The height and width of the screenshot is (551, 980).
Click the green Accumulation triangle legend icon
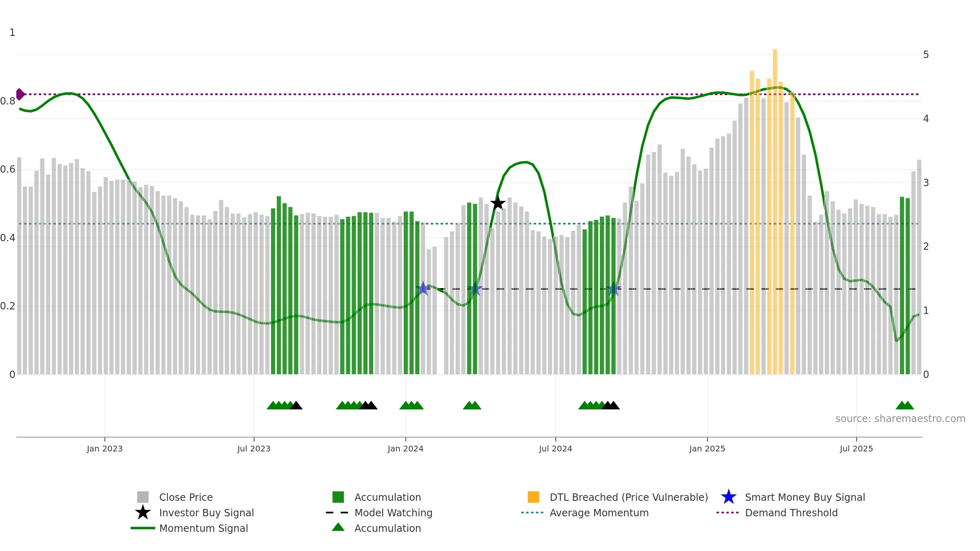click(338, 527)
